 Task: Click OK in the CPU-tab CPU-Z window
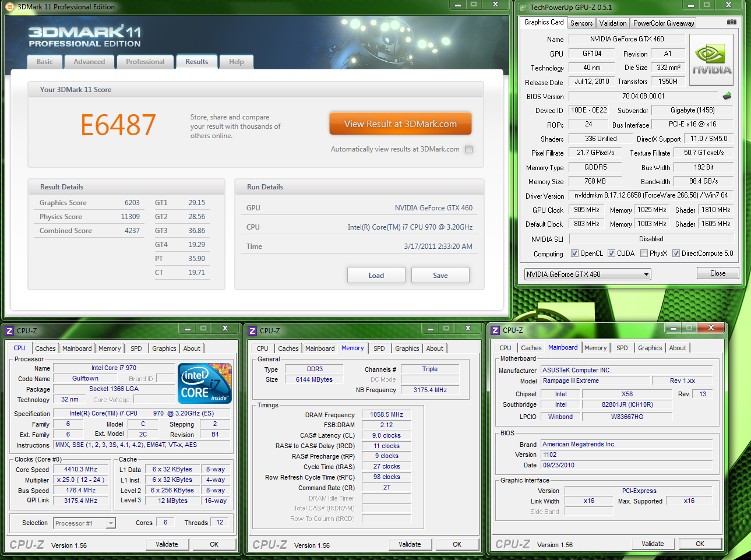[x=214, y=544]
